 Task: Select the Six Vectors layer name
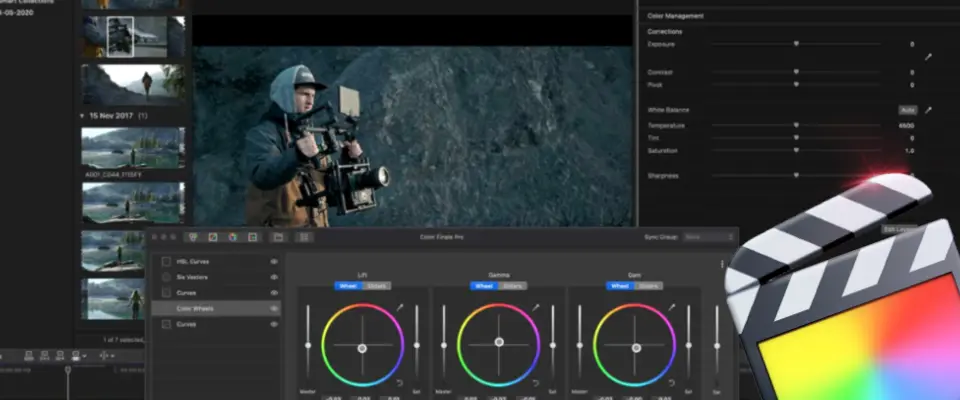point(192,277)
